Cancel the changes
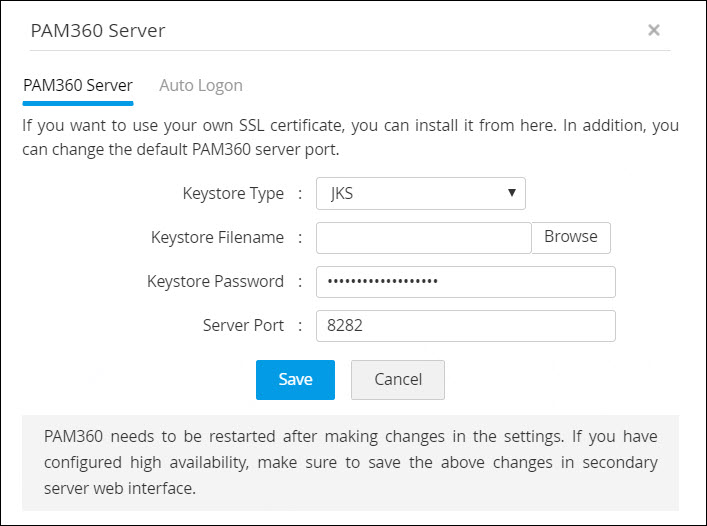 coord(398,379)
